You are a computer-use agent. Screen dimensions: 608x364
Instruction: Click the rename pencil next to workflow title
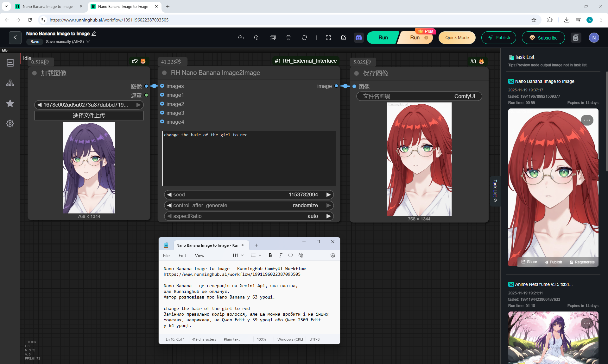(x=94, y=34)
